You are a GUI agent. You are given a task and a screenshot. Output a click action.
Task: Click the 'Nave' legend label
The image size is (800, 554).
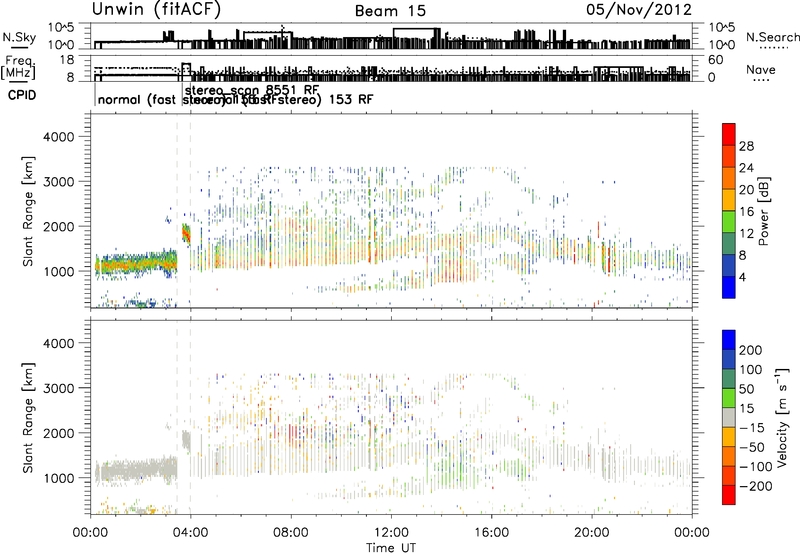point(761,69)
